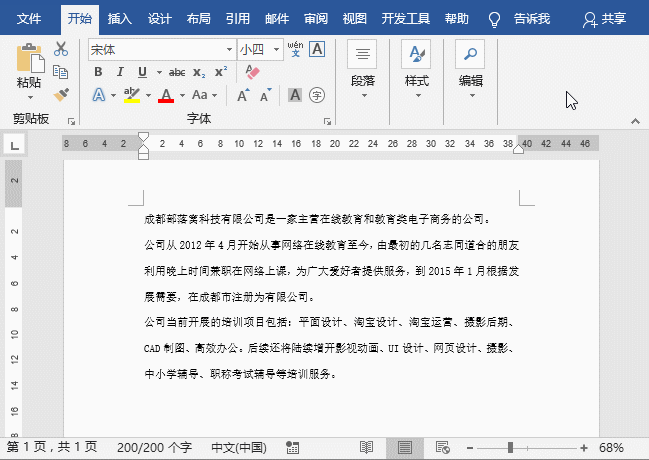Open the 审阅 ribbon tab
The height and width of the screenshot is (460, 649).
click(315, 18)
